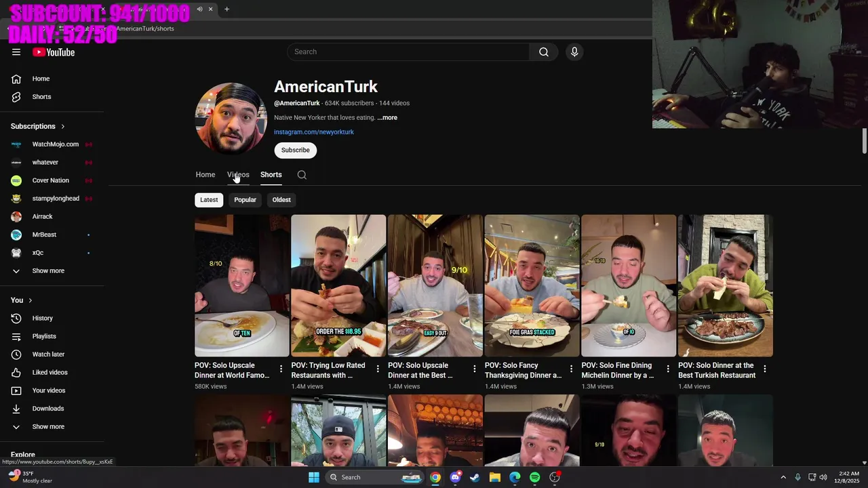Open options for 'Solo Fine Dining Michelin Dinner' short
Image resolution: width=868 pixels, height=488 pixels.
tap(668, 369)
